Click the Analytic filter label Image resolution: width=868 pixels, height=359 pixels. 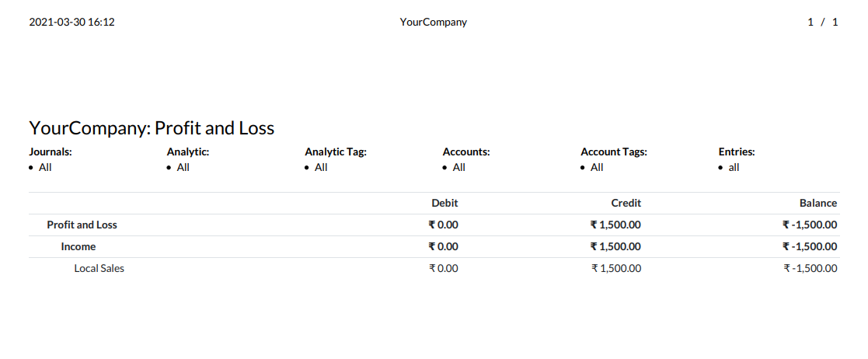click(x=187, y=152)
